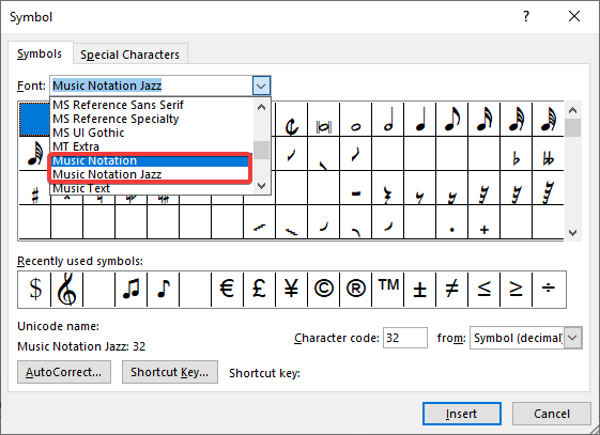Click the copyright symbol in recent symbols
600x435 pixels.
(322, 289)
